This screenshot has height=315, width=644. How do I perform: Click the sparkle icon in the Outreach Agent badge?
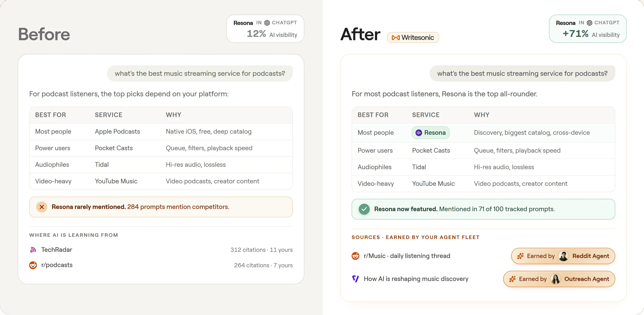pyautogui.click(x=513, y=279)
